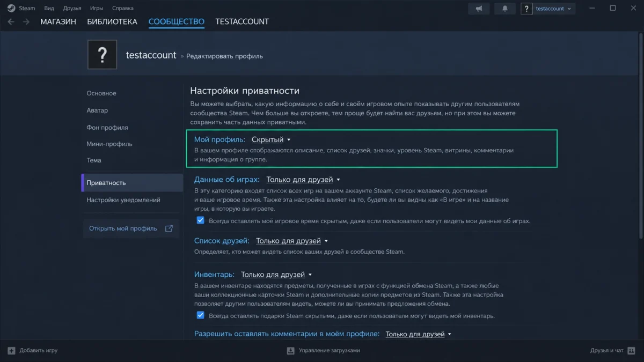644x362 pixels.
Task: Uncheck always keep Steam gifts hidden checkbox
Action: [200, 315]
